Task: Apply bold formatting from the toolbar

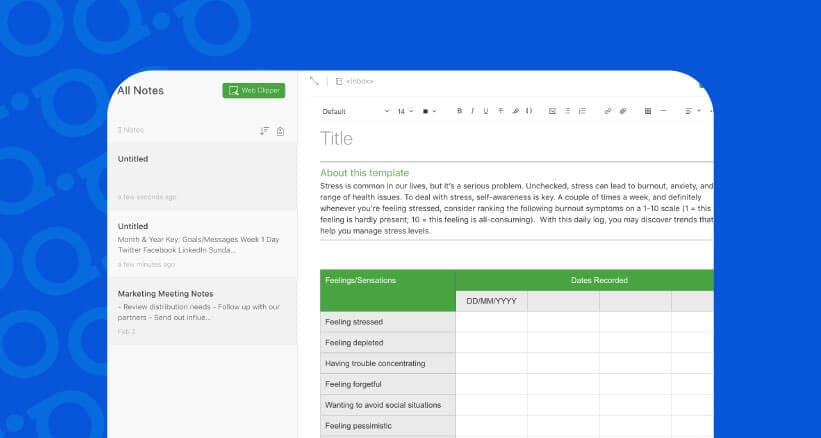Action: pos(459,111)
